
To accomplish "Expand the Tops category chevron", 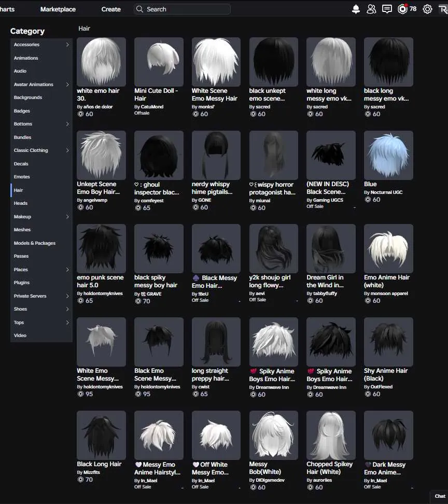I will pos(67,323).
